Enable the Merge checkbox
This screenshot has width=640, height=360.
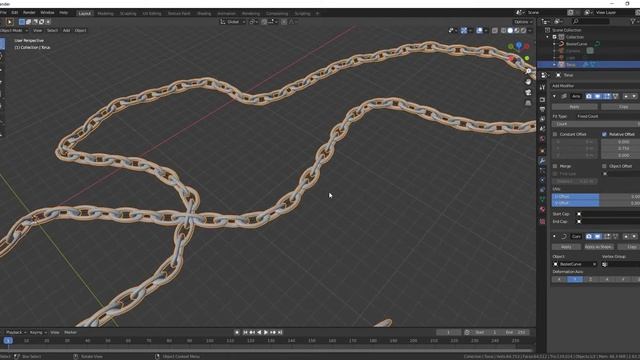point(555,166)
